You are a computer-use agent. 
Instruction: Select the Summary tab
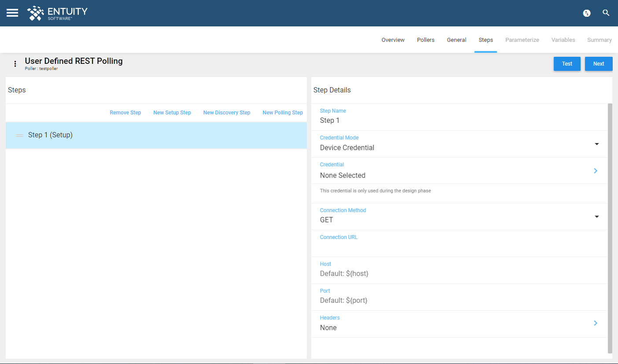point(599,40)
